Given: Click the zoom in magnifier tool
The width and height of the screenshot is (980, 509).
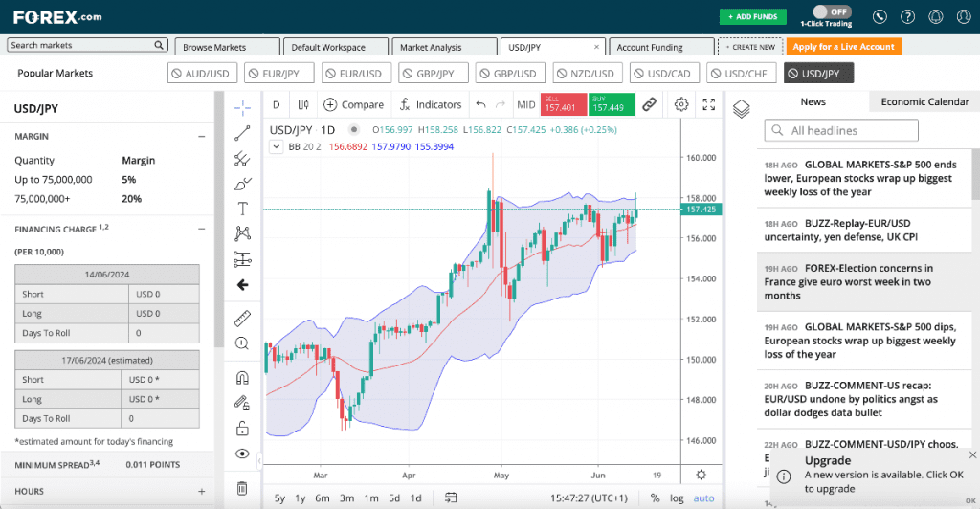Looking at the screenshot, I should click(242, 343).
